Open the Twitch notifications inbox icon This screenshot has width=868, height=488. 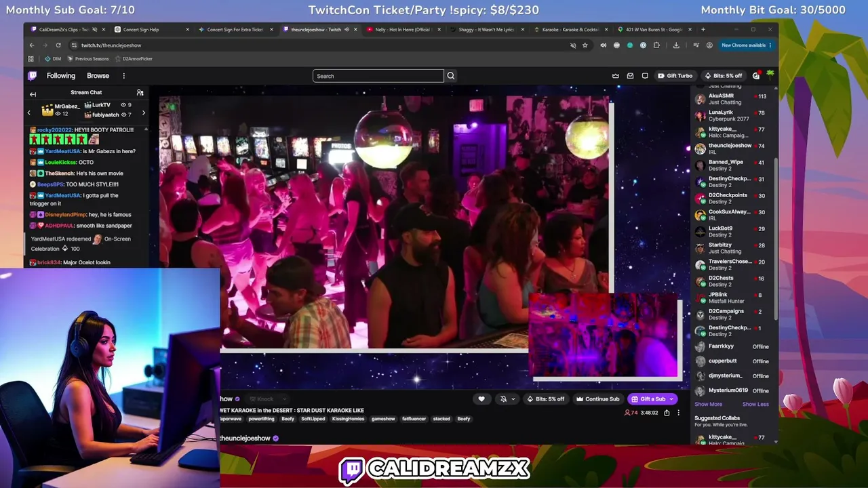630,76
